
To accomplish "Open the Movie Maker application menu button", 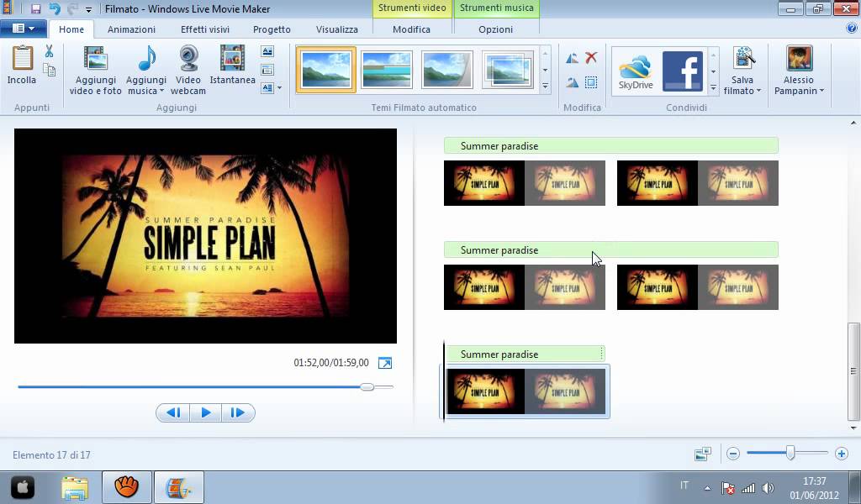I will click(x=23, y=29).
